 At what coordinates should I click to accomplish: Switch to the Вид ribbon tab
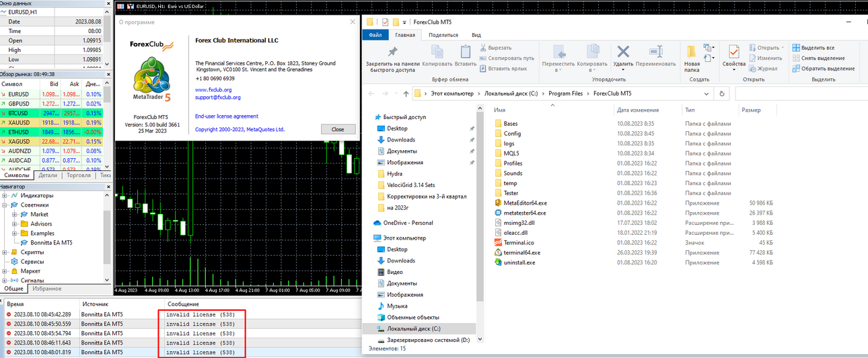(476, 35)
